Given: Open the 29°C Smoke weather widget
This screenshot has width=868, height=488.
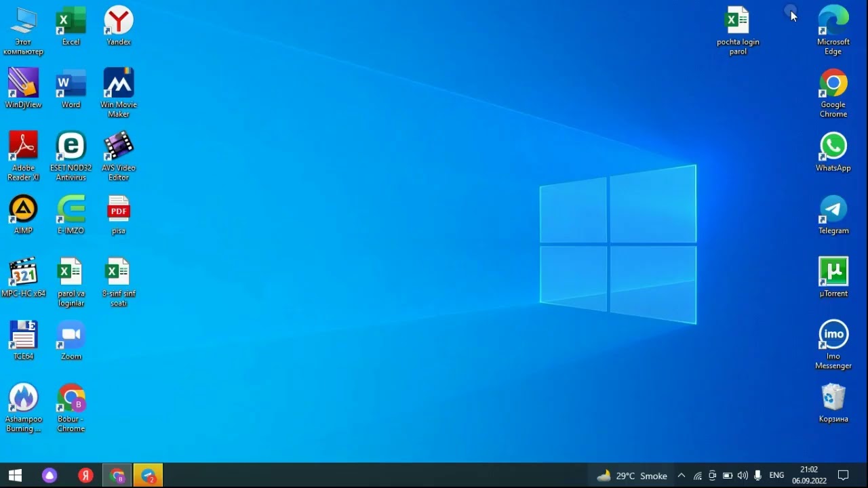Looking at the screenshot, I should pos(631,476).
